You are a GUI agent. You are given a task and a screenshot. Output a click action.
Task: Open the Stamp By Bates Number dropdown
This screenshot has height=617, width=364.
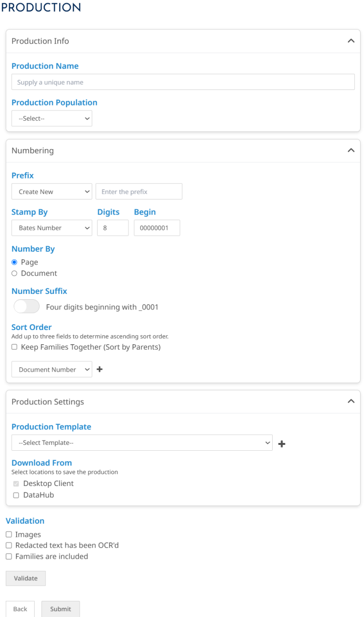(52, 228)
